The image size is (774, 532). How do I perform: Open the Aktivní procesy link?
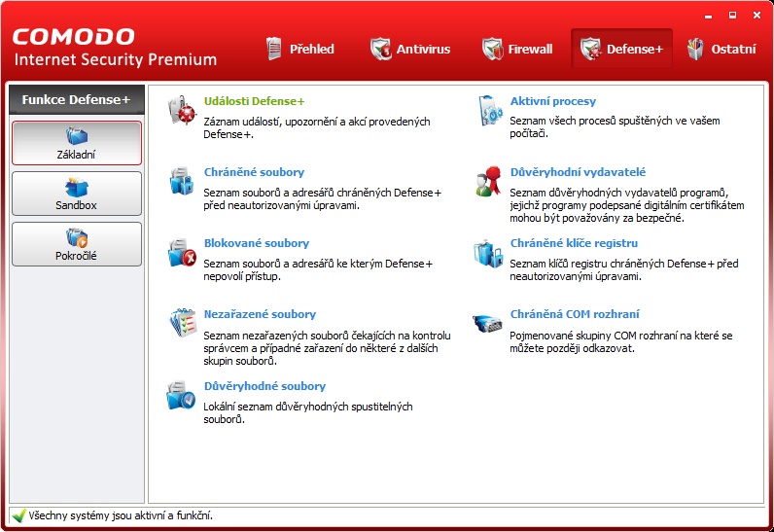point(553,101)
